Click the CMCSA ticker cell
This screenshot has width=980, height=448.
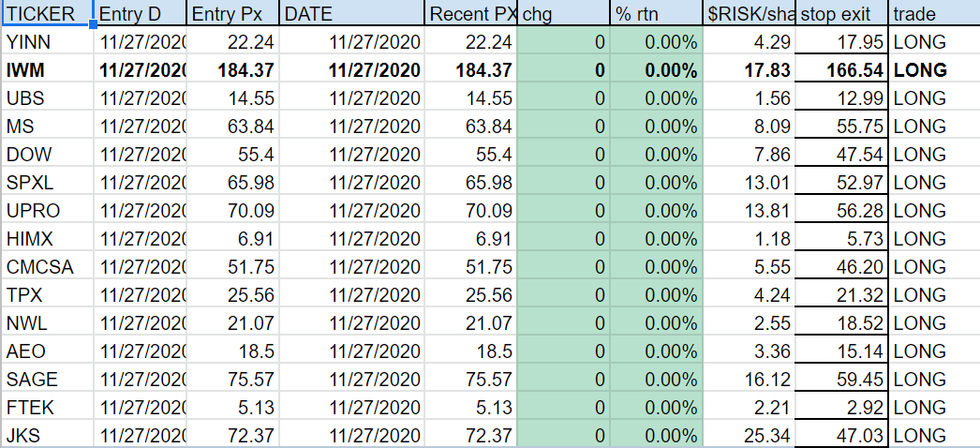pos(48,267)
